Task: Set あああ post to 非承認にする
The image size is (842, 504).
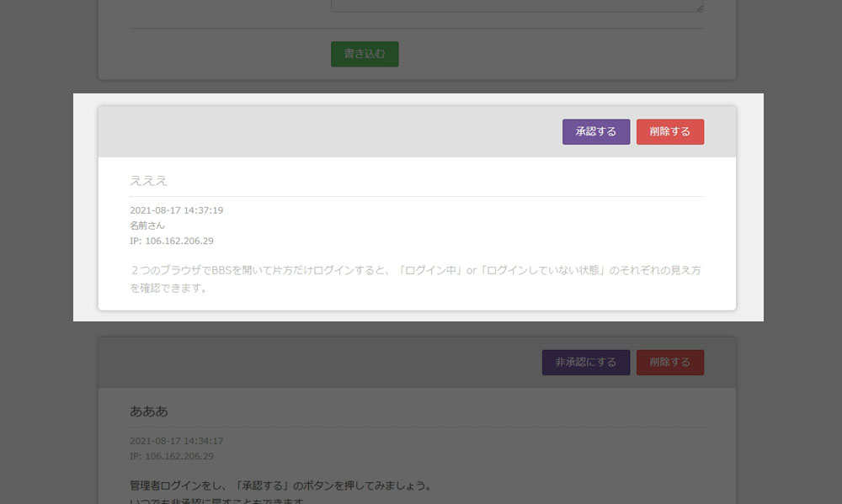Action: coord(586,363)
